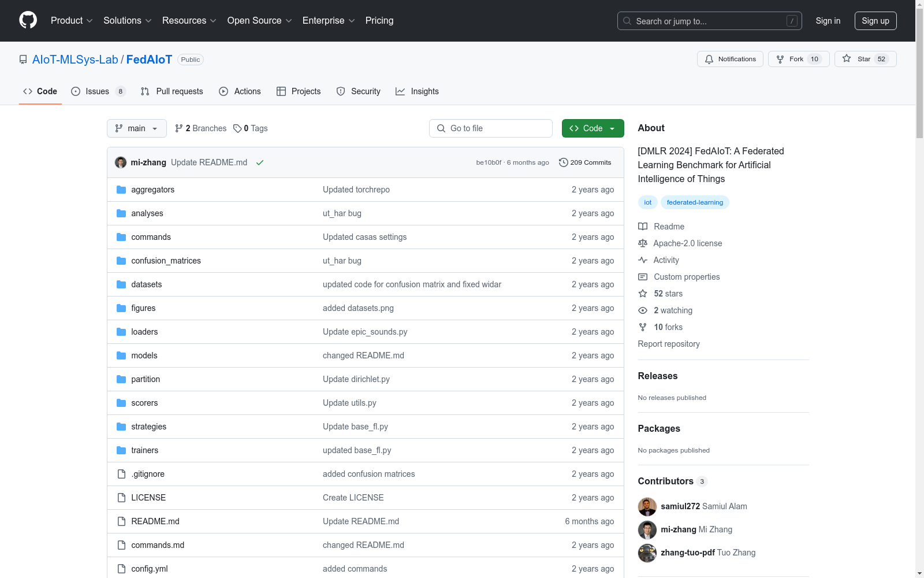The image size is (924, 578).
Task: Click the repository icon before AIoT-MLSys-Lab
Action: tap(23, 60)
